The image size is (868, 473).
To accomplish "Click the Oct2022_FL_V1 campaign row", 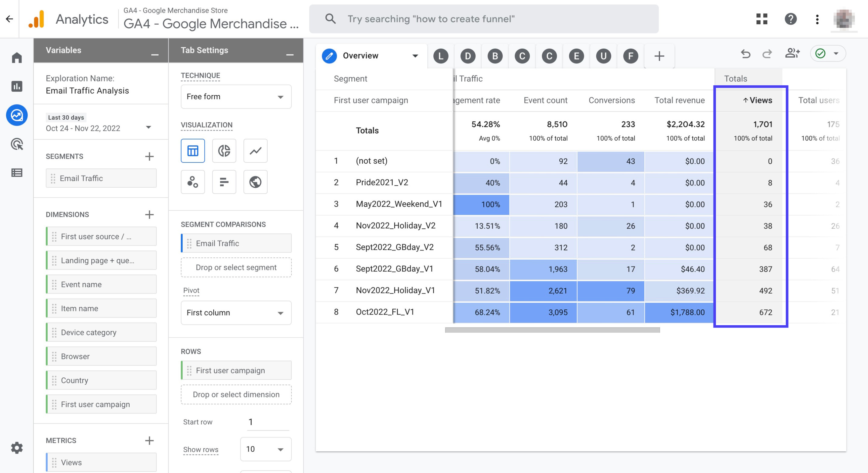I will click(x=385, y=312).
